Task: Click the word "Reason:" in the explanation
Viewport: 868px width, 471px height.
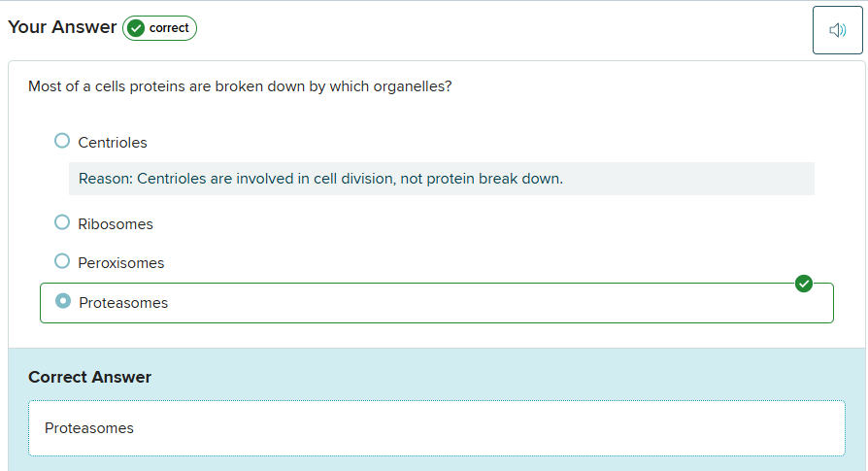Action: pyautogui.click(x=105, y=179)
